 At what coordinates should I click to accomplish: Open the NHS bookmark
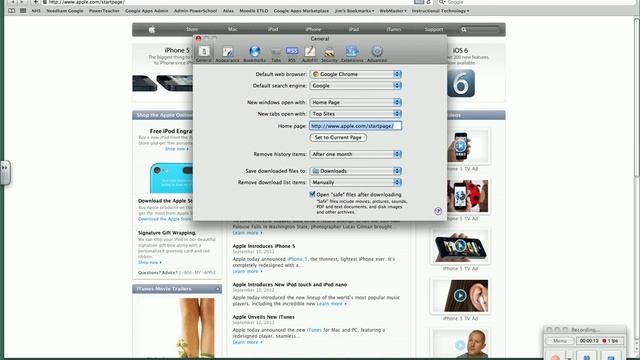[x=36, y=11]
